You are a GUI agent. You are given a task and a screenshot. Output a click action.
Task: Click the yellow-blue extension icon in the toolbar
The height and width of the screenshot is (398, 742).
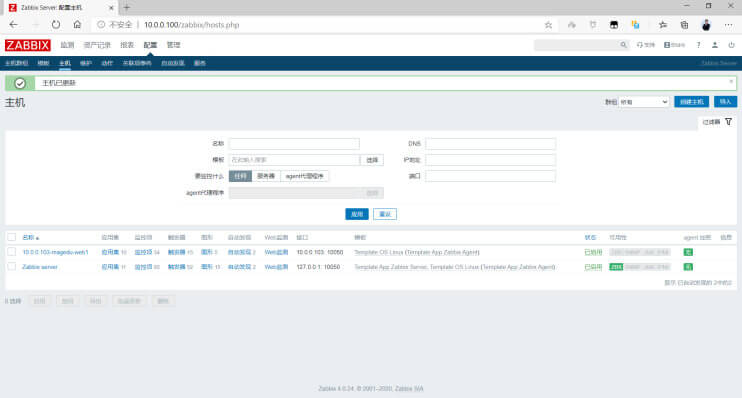tap(636, 25)
